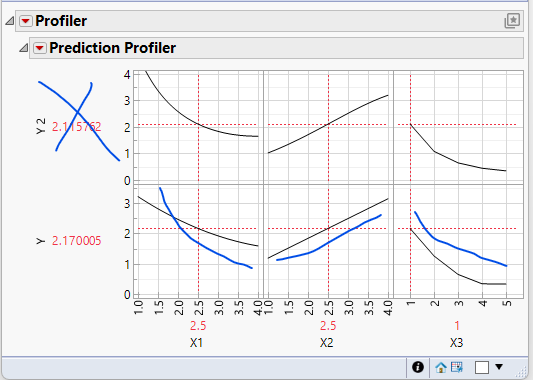
Task: Toggle the checkbox in the status bar
Action: click(482, 367)
